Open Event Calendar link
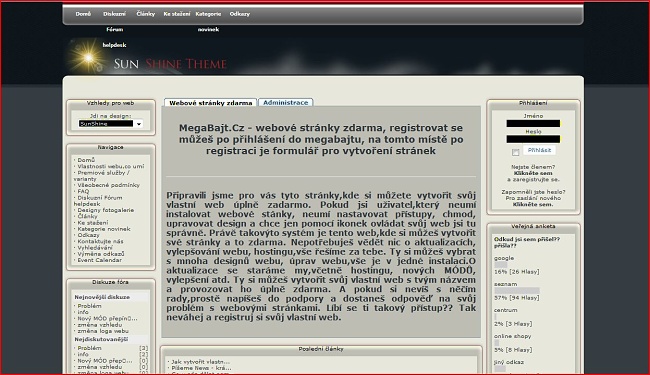 click(x=99, y=260)
